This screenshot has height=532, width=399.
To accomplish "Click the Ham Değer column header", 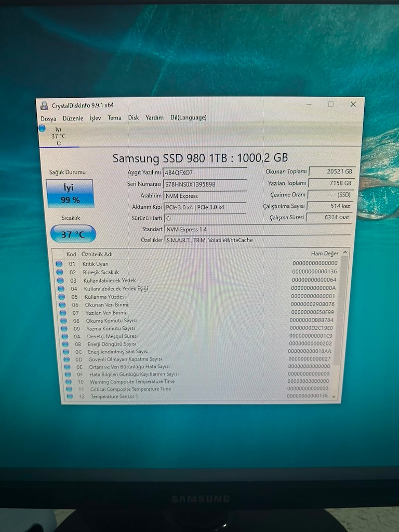I will 325,254.
